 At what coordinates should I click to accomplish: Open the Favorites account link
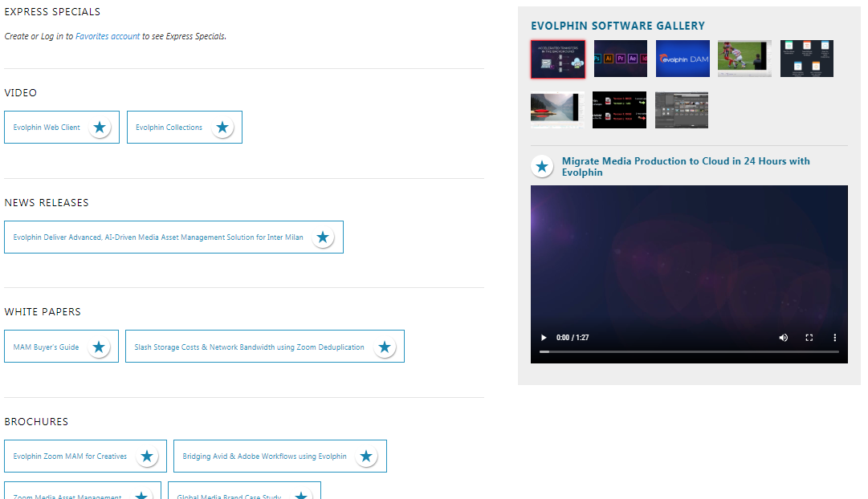108,37
